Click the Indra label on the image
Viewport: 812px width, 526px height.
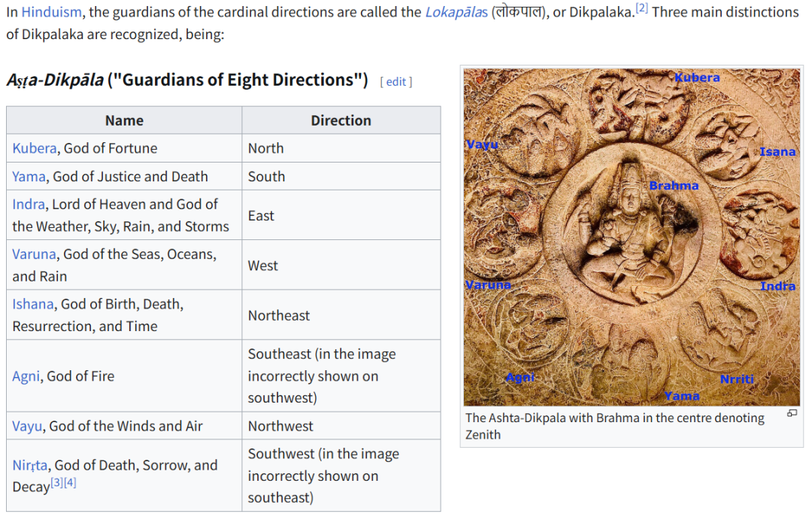(x=777, y=286)
